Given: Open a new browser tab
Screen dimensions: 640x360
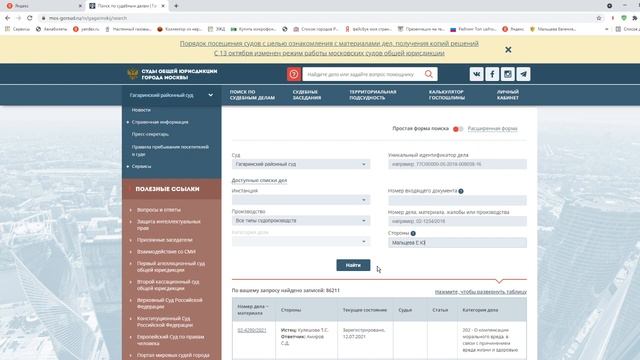Looking at the screenshot, I should 176,6.
